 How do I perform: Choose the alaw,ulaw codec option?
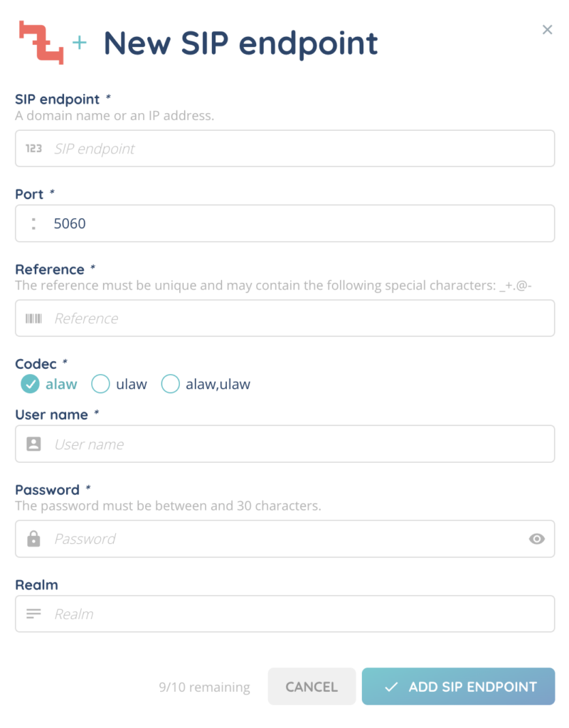(171, 384)
